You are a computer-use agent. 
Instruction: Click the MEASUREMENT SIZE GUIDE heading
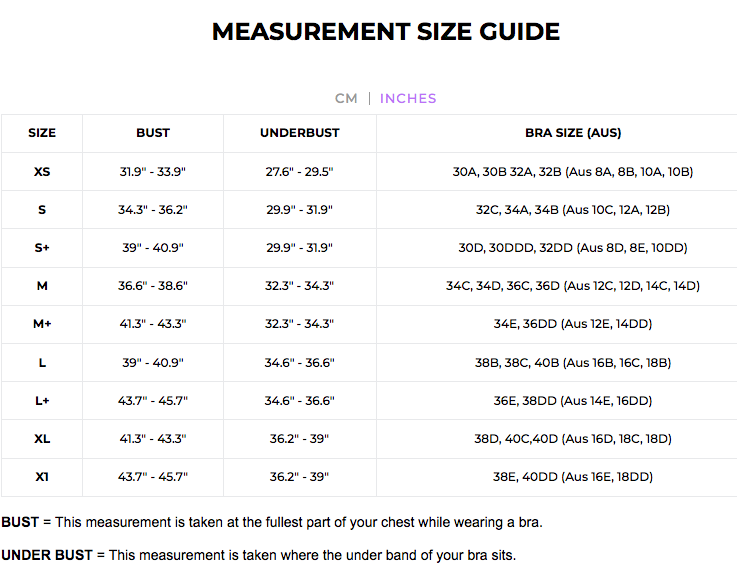386,32
